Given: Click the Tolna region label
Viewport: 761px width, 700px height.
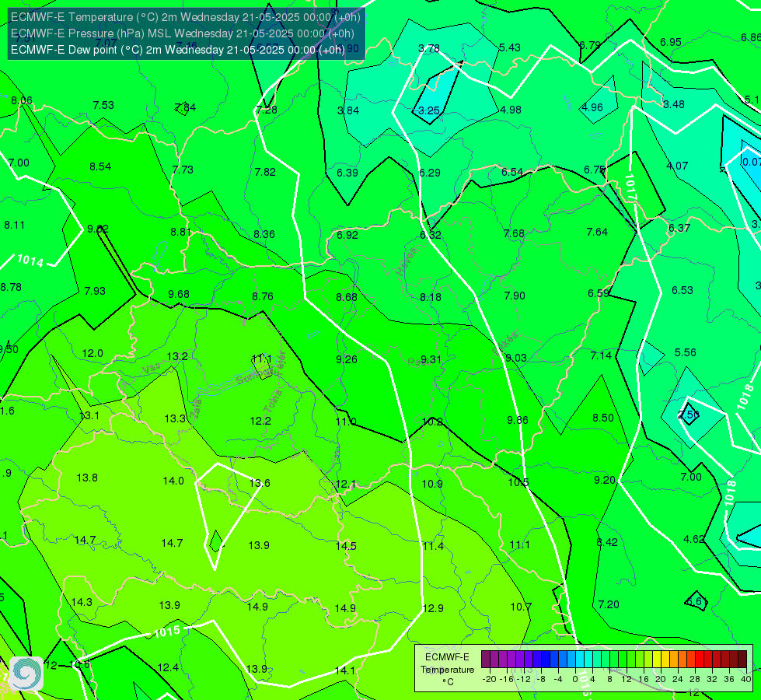Looking at the screenshot, I should pyautogui.click(x=272, y=402).
